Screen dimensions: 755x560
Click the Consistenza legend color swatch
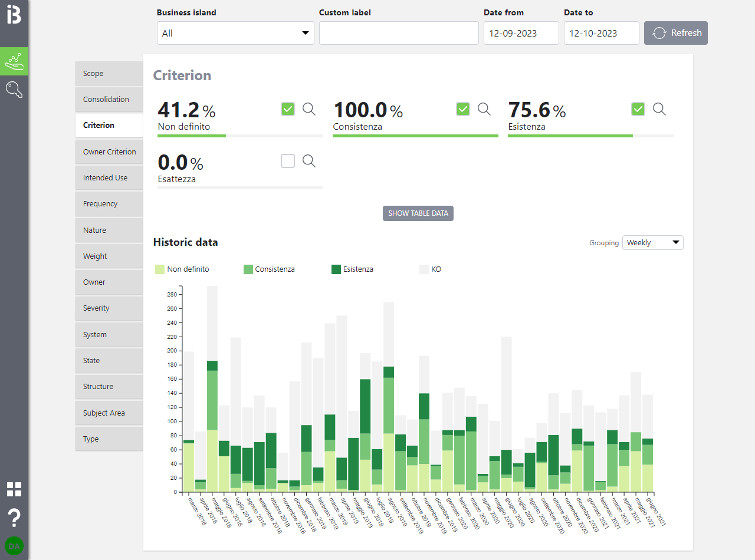(248, 269)
